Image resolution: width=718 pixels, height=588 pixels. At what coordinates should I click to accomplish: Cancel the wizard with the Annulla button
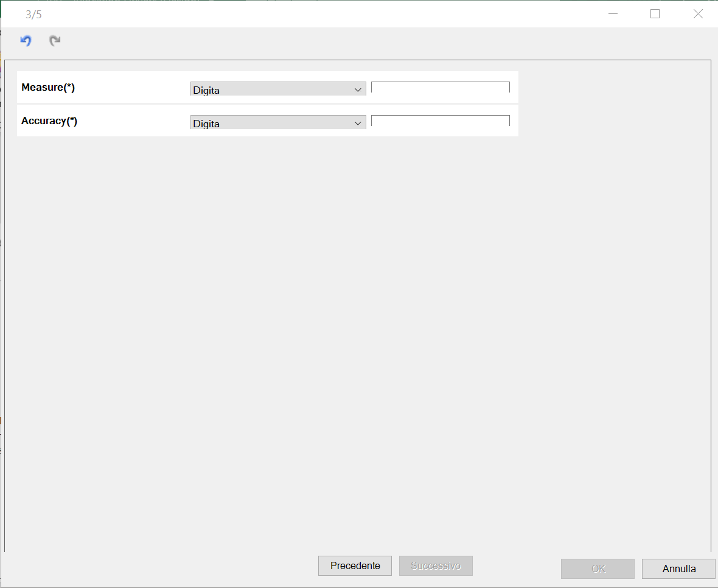click(678, 569)
